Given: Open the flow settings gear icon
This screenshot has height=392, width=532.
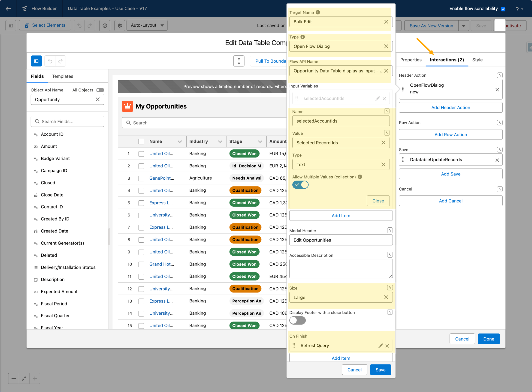Looking at the screenshot, I should click(x=120, y=25).
